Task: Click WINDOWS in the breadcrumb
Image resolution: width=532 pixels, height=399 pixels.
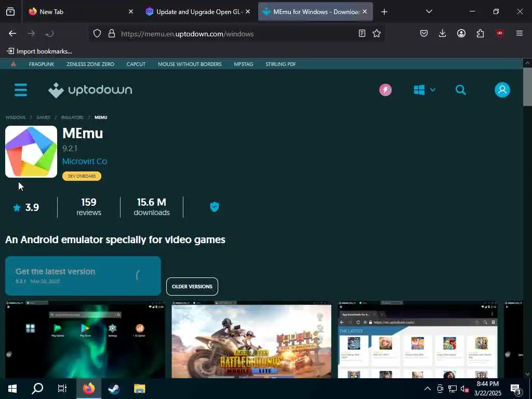Action: coord(16,117)
